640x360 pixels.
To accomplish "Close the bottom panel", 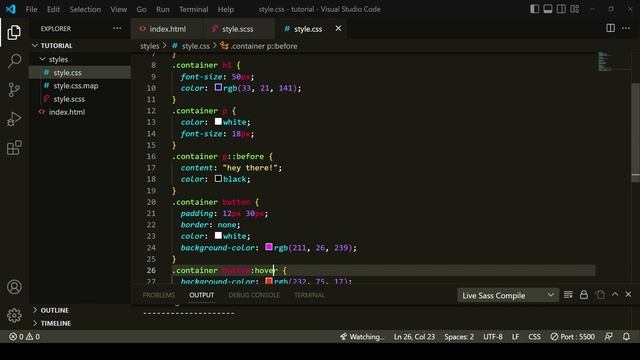I will [x=628, y=294].
